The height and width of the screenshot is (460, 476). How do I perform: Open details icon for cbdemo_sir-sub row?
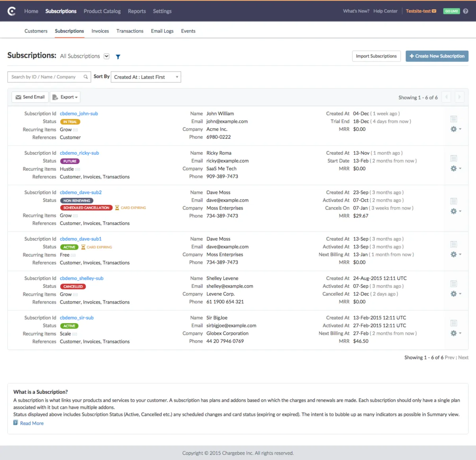click(454, 323)
